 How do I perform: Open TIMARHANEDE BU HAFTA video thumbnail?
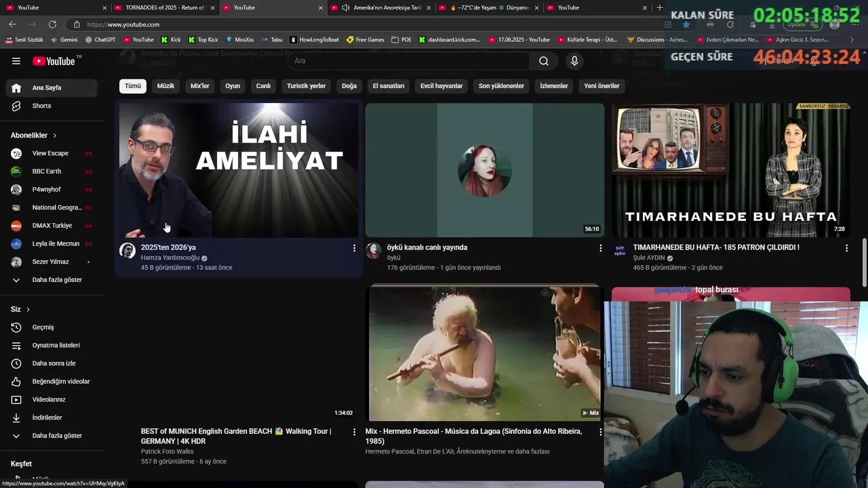731,170
